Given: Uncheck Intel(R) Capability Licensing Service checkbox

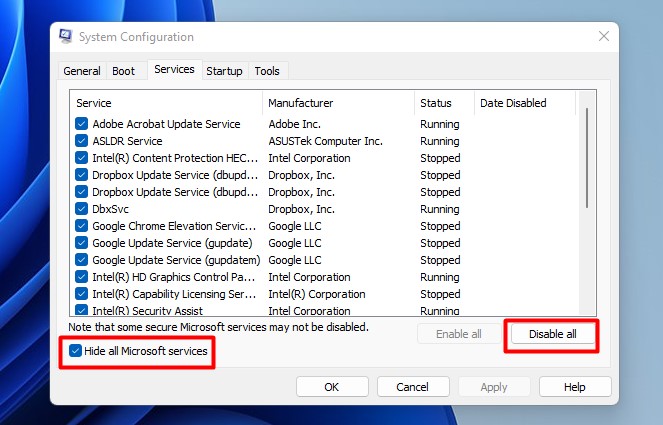Looking at the screenshot, I should click(x=81, y=294).
